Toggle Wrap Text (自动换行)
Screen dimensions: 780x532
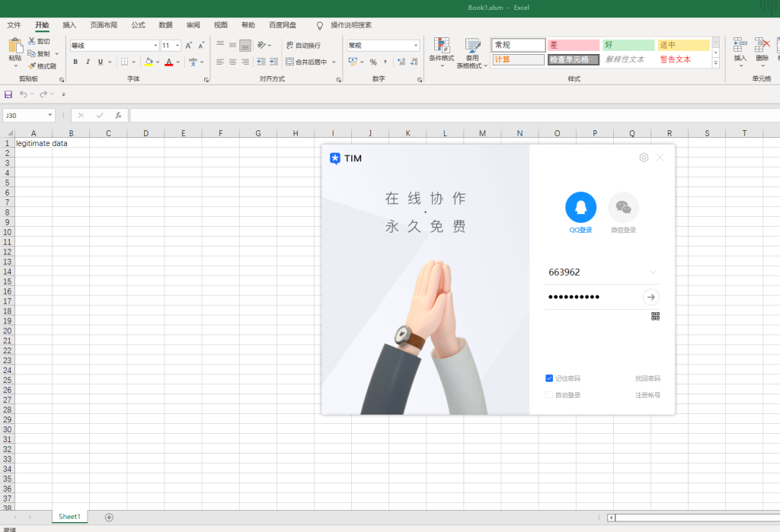303,45
